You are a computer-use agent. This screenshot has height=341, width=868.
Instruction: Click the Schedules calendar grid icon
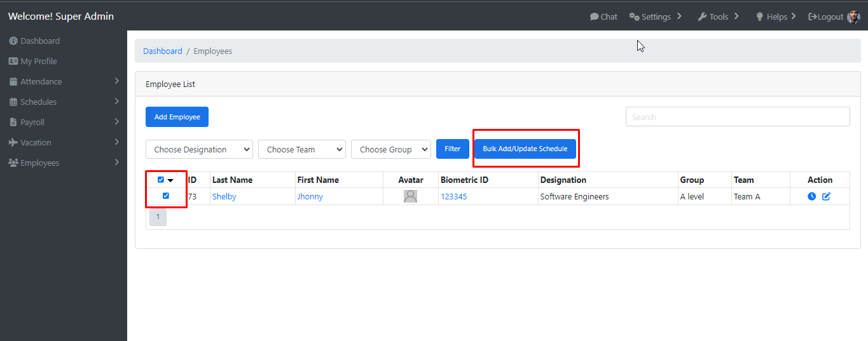[13, 102]
